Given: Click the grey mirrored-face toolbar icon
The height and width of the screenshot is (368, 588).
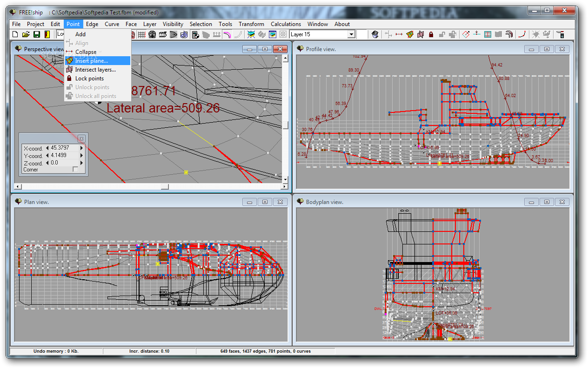Looking at the screenshot, I should point(498,34).
